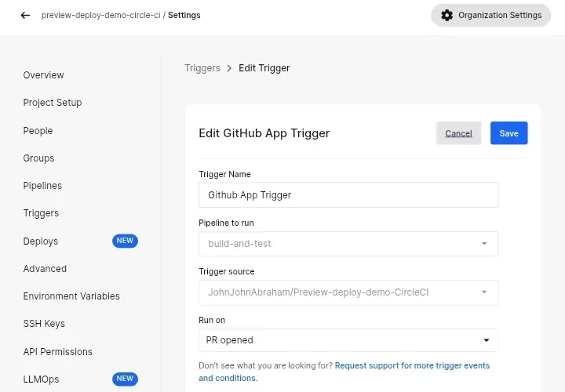Click the Triggers breadcrumb link
The height and width of the screenshot is (392, 565).
tap(202, 68)
